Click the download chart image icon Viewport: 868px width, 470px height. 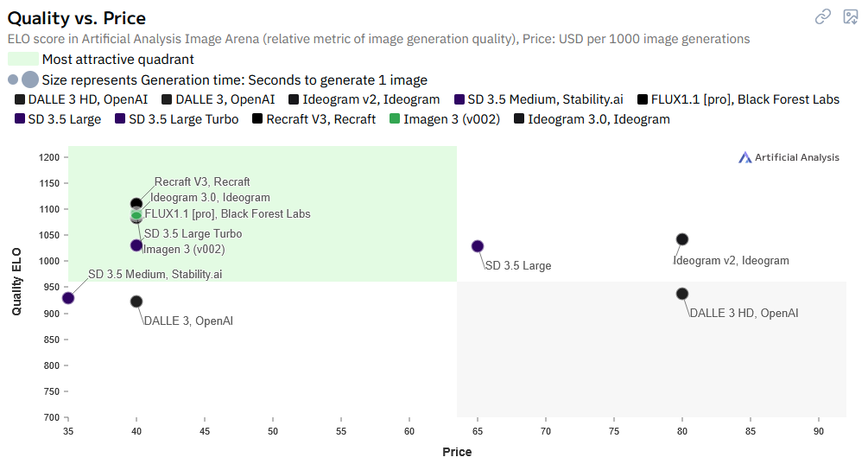point(850,16)
